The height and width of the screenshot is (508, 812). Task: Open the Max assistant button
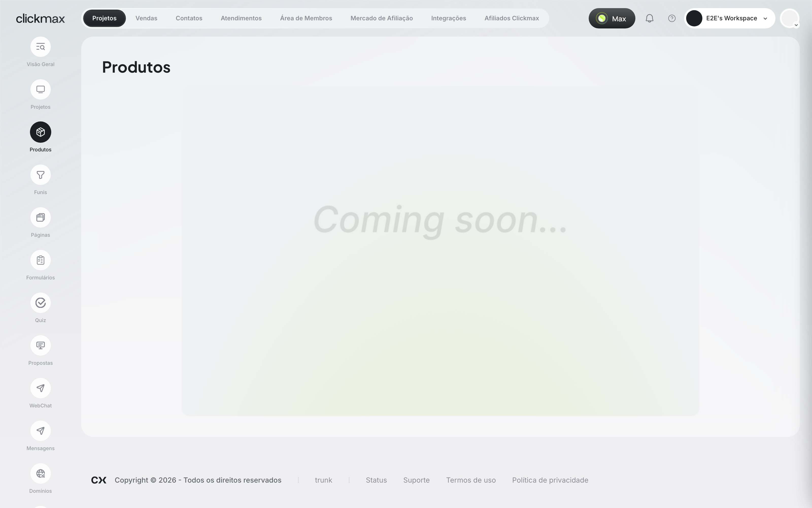coord(612,19)
